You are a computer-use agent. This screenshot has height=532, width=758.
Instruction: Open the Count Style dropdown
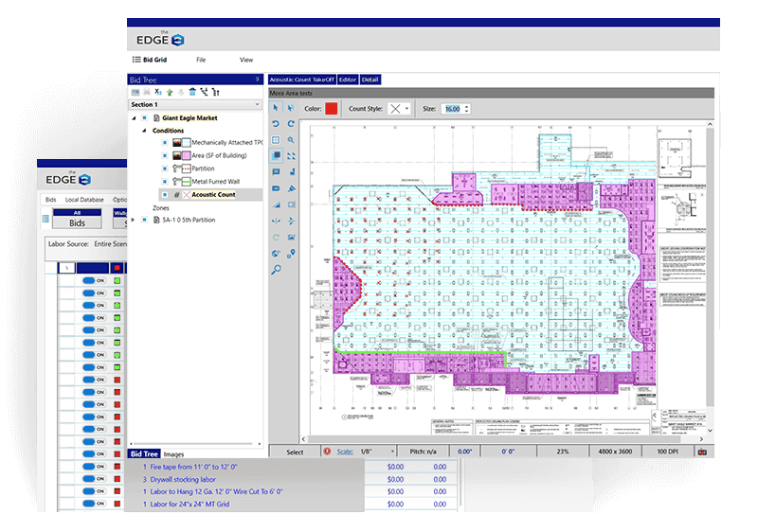click(400, 109)
